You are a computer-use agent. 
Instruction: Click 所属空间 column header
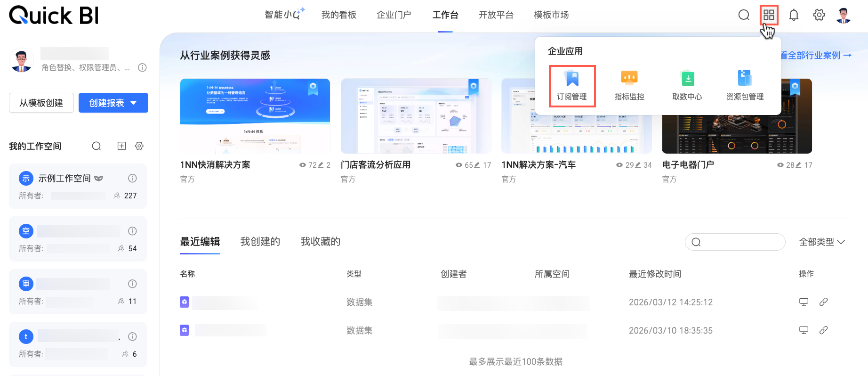552,274
